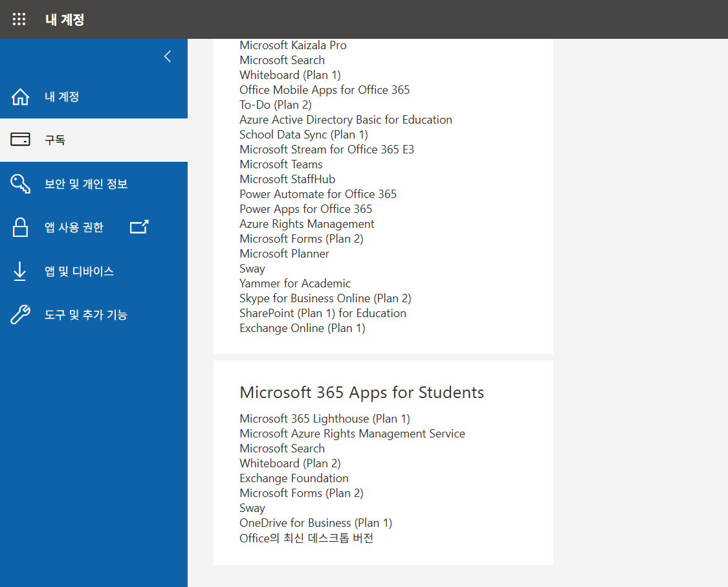Click School Data Sync (Plan 1)
The height and width of the screenshot is (587, 728).
303,134
